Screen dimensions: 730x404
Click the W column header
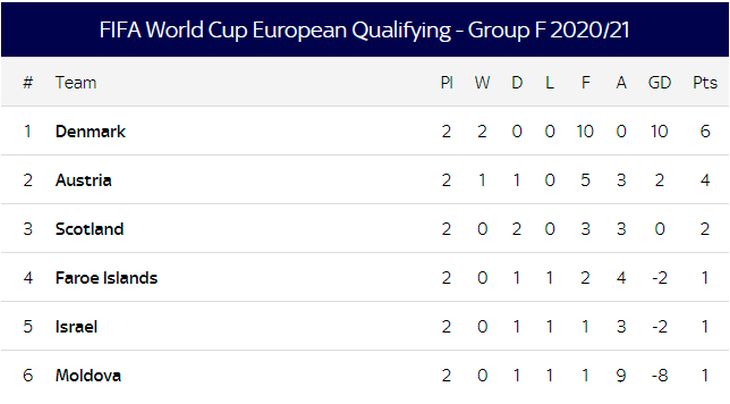[482, 83]
